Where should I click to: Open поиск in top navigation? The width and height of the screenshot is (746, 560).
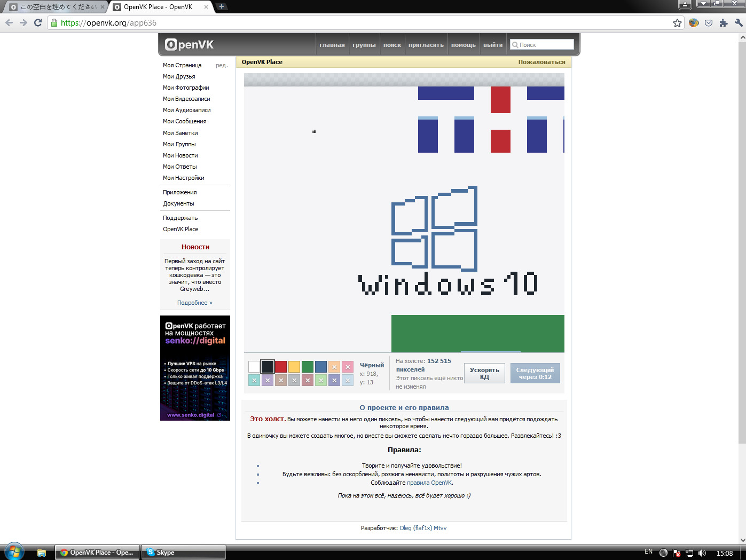pos(392,45)
